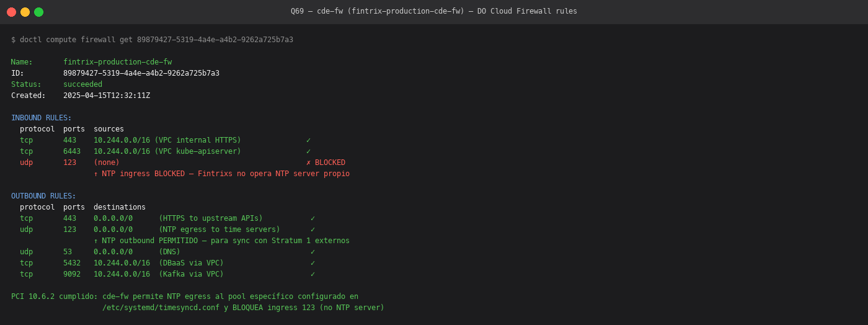This screenshot has height=325, width=868.
Task: Click the inbound 'sources' column header
Action: (x=108, y=129)
